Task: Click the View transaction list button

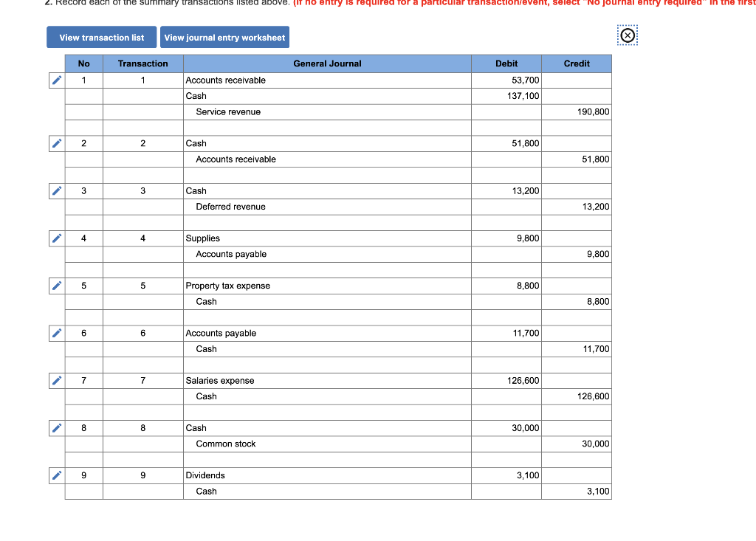Action: [x=101, y=37]
